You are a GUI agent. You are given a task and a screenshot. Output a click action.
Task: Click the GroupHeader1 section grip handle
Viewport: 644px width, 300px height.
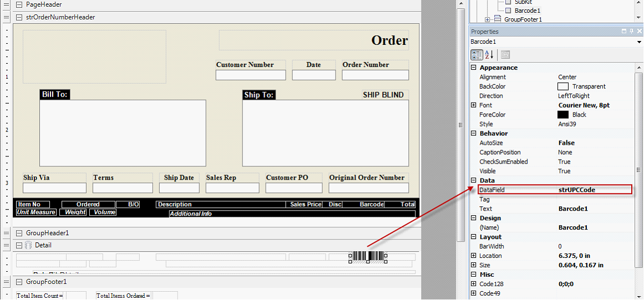point(6,233)
